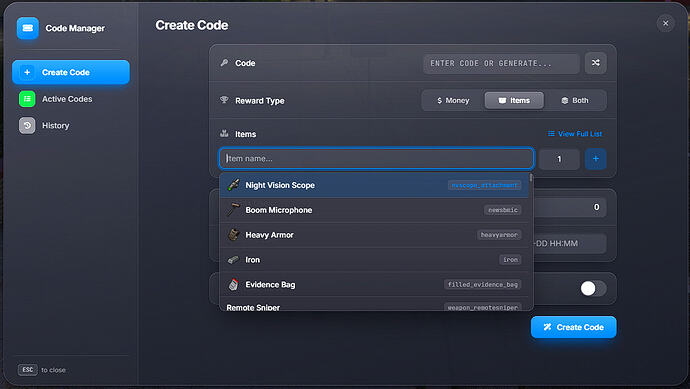Choose Heavy Armor from suggestions

click(x=374, y=235)
